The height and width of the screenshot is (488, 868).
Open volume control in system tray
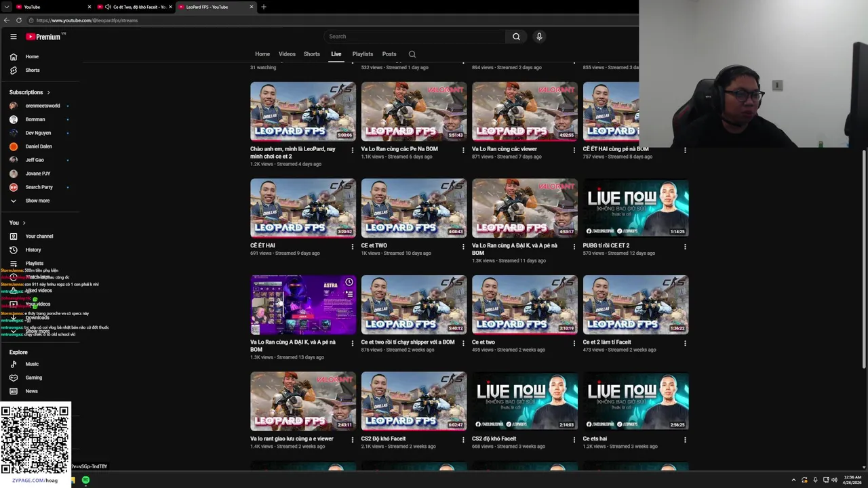834,480
